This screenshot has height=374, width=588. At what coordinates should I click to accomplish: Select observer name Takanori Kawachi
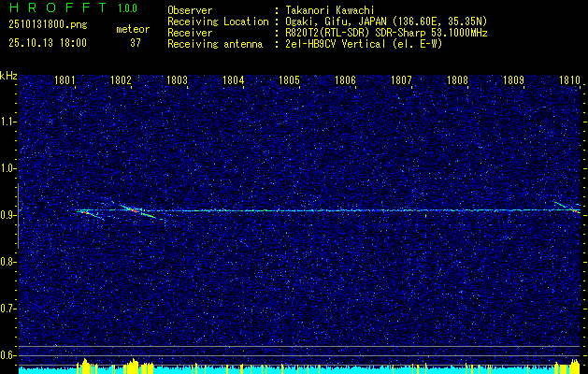[330, 10]
